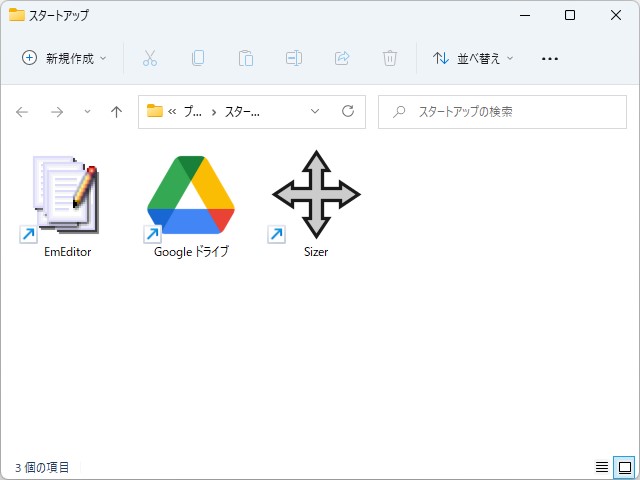
Task: Maximize the スタートアップ window
Action: tap(570, 16)
